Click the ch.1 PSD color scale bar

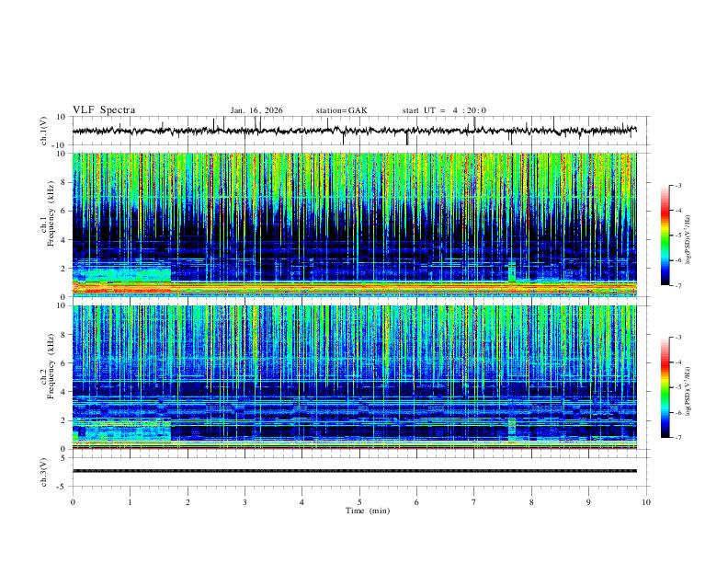tap(665, 236)
